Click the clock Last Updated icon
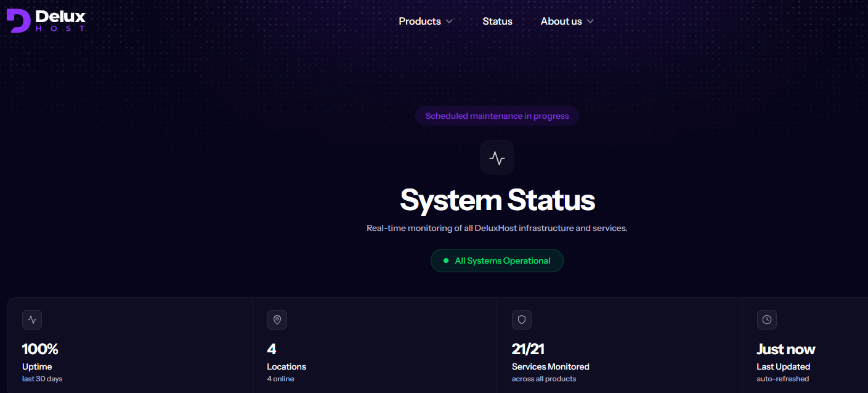 pyautogui.click(x=767, y=320)
